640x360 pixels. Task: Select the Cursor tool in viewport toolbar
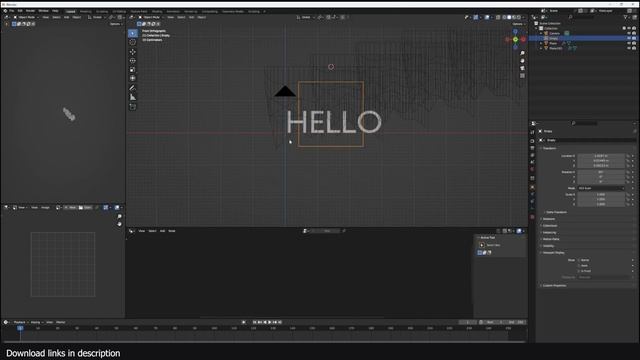[133, 42]
